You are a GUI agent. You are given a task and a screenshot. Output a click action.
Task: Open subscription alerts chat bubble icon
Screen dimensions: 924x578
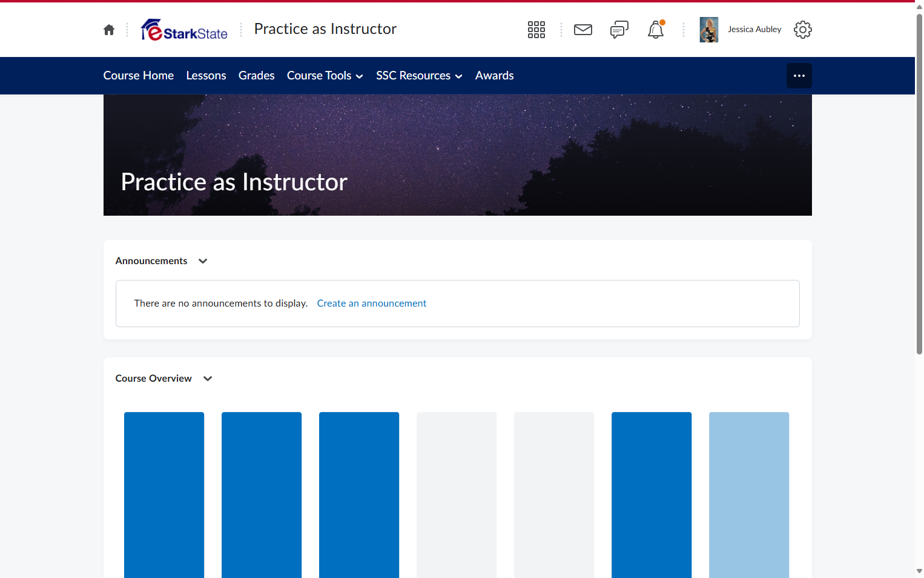coord(619,30)
